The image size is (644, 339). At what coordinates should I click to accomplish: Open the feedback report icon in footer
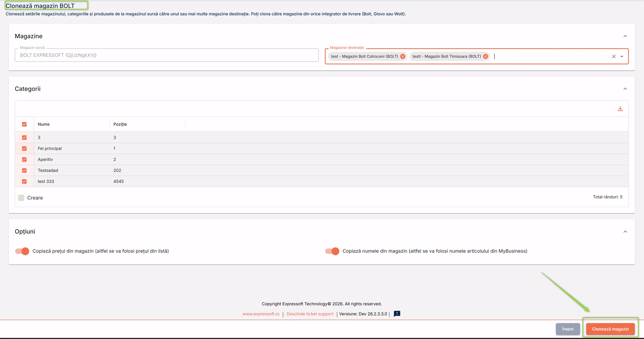click(x=397, y=314)
